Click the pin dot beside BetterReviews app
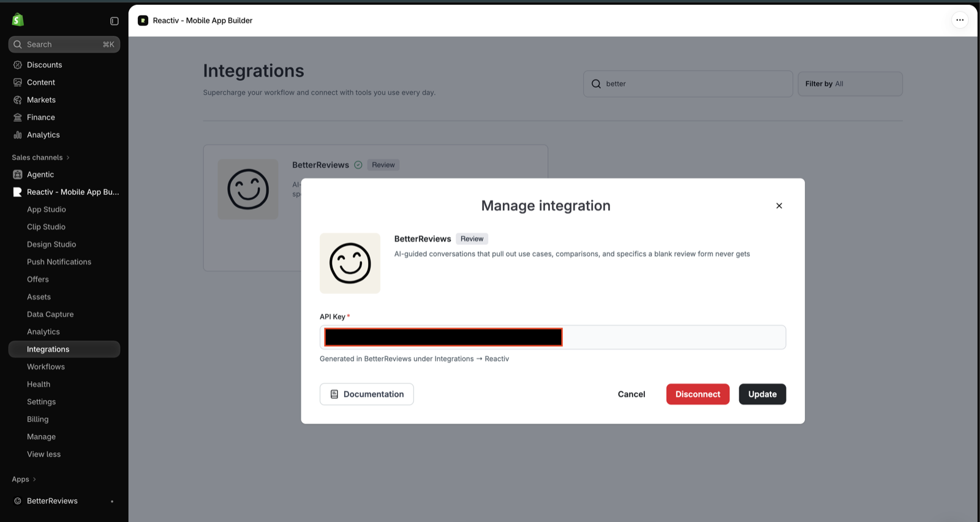980x522 pixels. click(112, 501)
